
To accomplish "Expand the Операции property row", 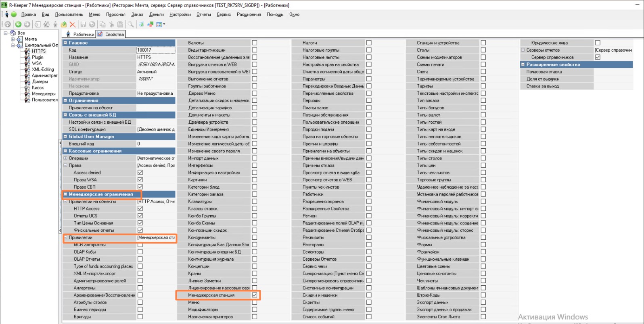I will pyautogui.click(x=65, y=158).
